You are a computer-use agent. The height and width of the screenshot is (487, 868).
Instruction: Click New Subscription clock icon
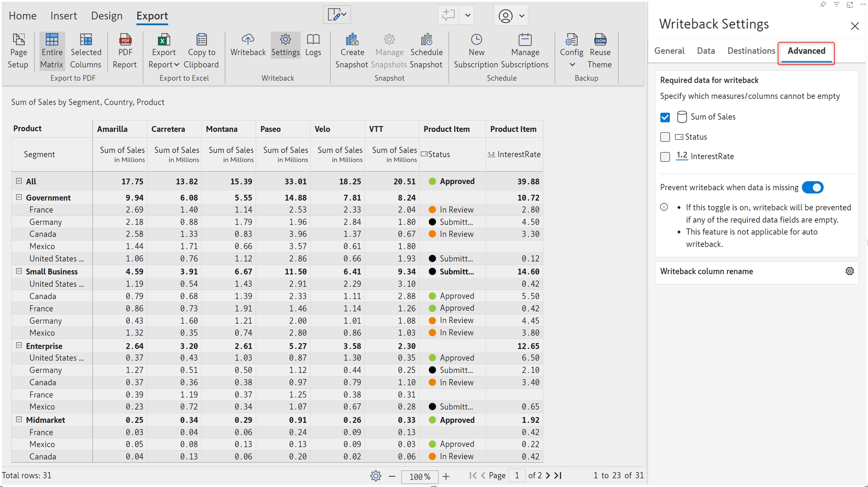coord(476,40)
